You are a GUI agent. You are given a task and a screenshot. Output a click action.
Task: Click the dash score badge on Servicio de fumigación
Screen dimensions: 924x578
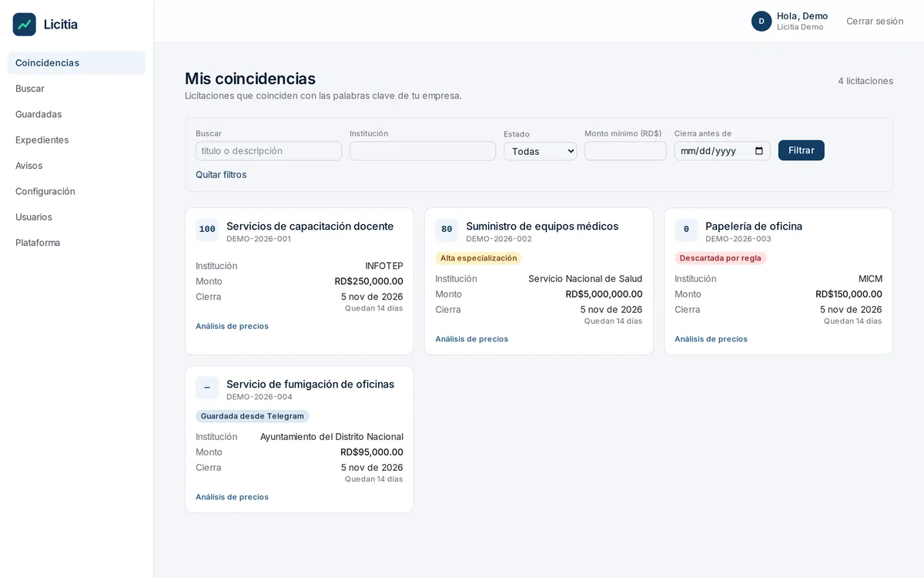click(x=207, y=388)
